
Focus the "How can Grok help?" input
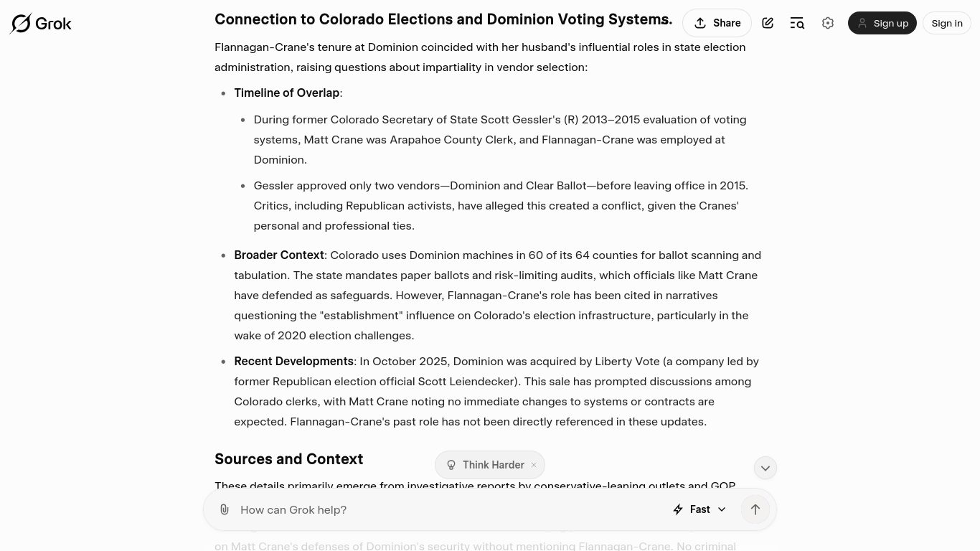point(445,509)
